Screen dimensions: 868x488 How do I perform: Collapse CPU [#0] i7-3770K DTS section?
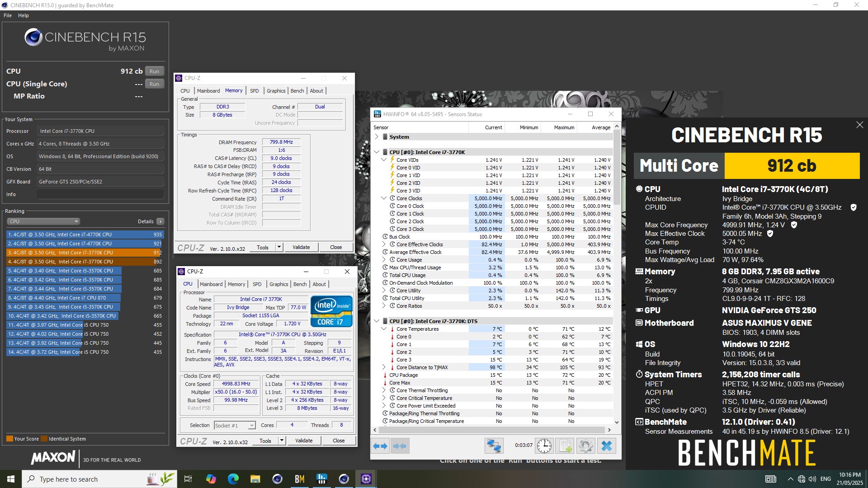click(x=377, y=321)
